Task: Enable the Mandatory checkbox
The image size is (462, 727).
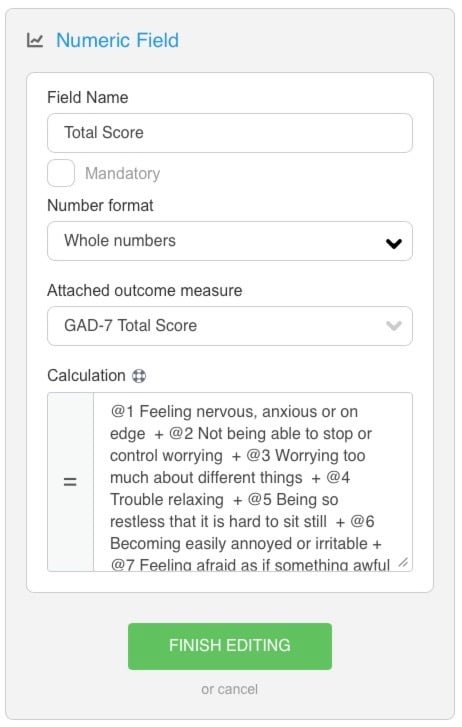Action: click(61, 173)
